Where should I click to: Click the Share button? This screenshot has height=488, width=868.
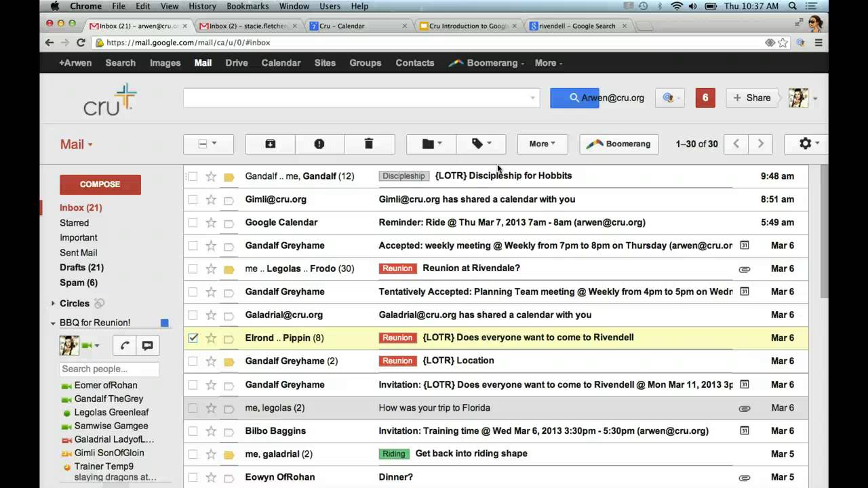751,98
